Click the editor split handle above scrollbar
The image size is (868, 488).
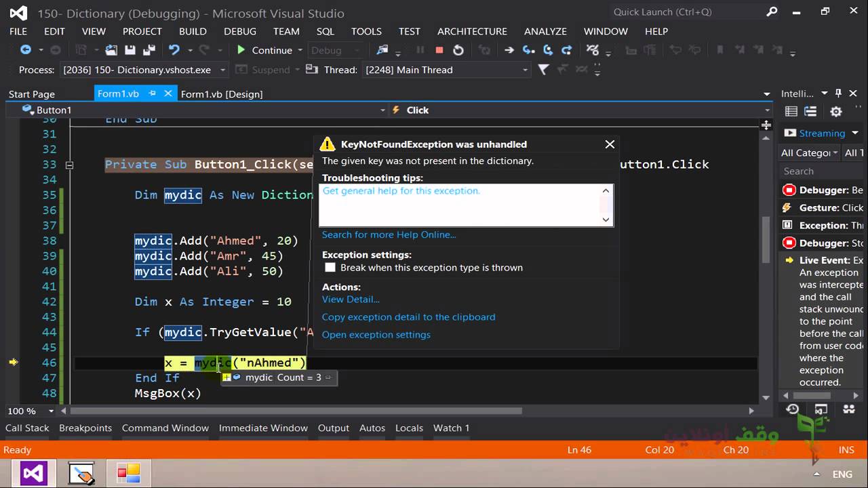pos(766,125)
